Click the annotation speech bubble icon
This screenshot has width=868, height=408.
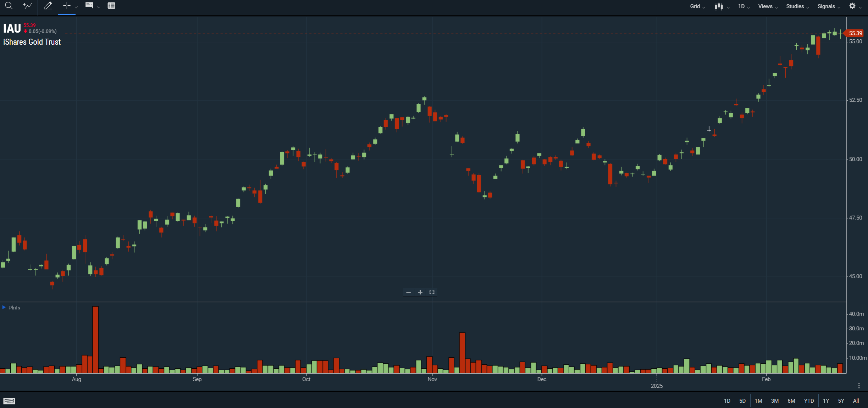coord(89,6)
